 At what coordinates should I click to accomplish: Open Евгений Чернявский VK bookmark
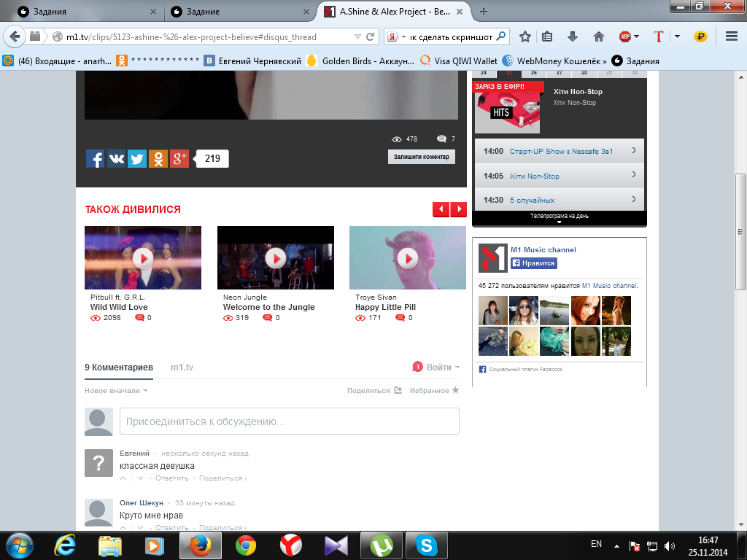click(x=252, y=61)
